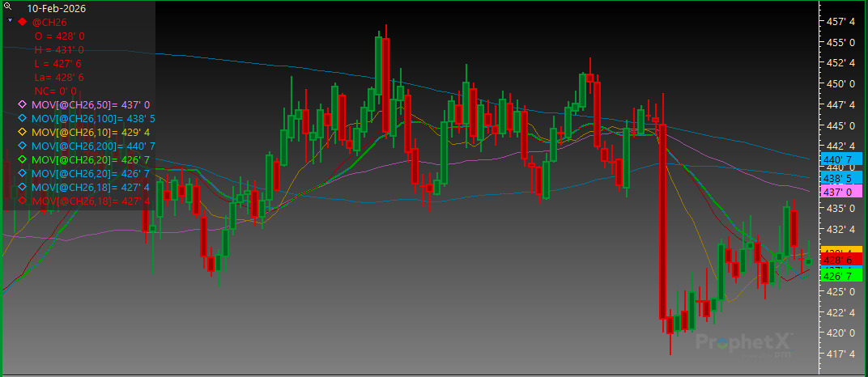The width and height of the screenshot is (868, 377).
Task: Click the blue 440' 7 price tag
Action: [836, 159]
